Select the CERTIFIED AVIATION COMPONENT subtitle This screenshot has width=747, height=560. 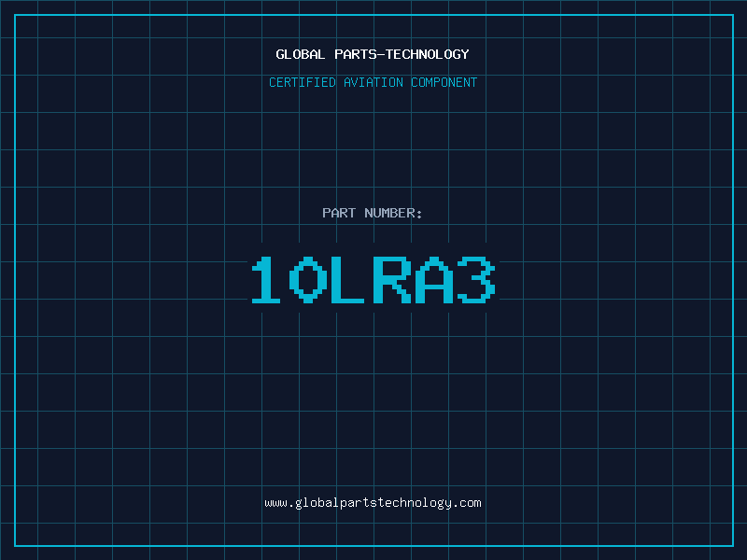click(x=373, y=82)
